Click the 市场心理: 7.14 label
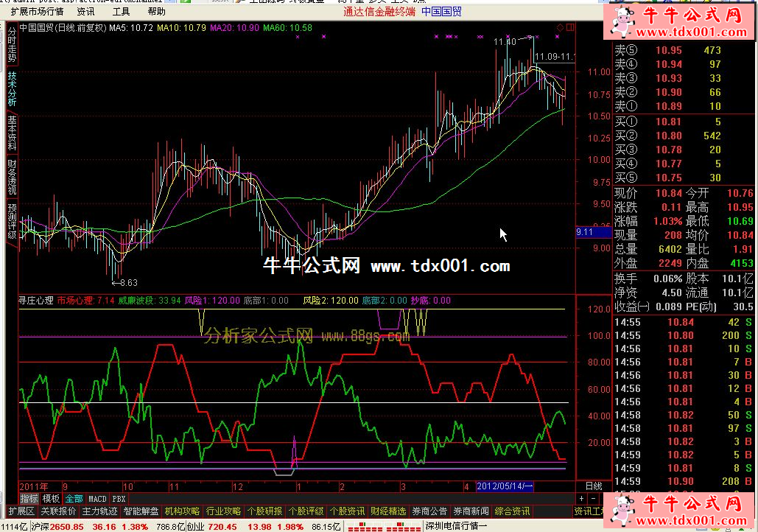This screenshot has height=532, width=758. tap(85, 301)
